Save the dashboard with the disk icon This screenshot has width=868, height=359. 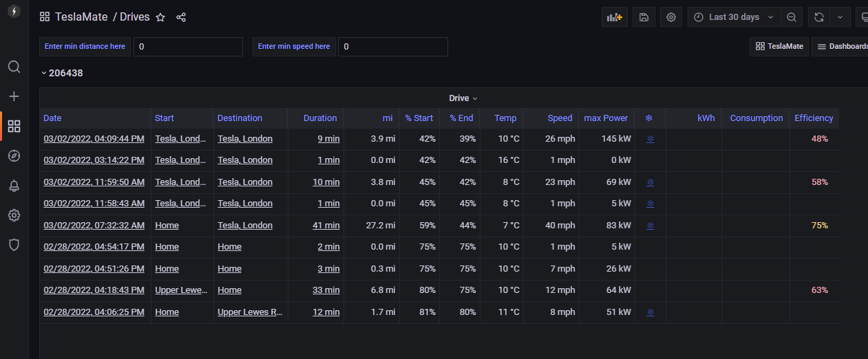(x=644, y=17)
